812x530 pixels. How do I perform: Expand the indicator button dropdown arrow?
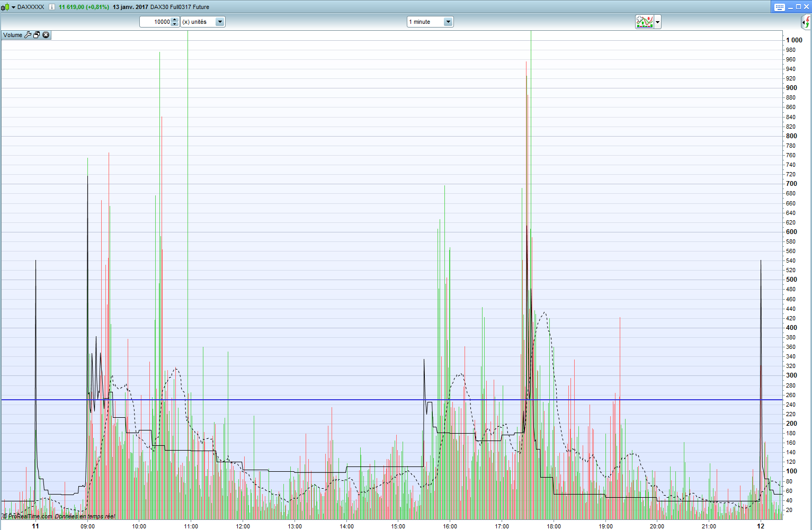[x=658, y=22]
